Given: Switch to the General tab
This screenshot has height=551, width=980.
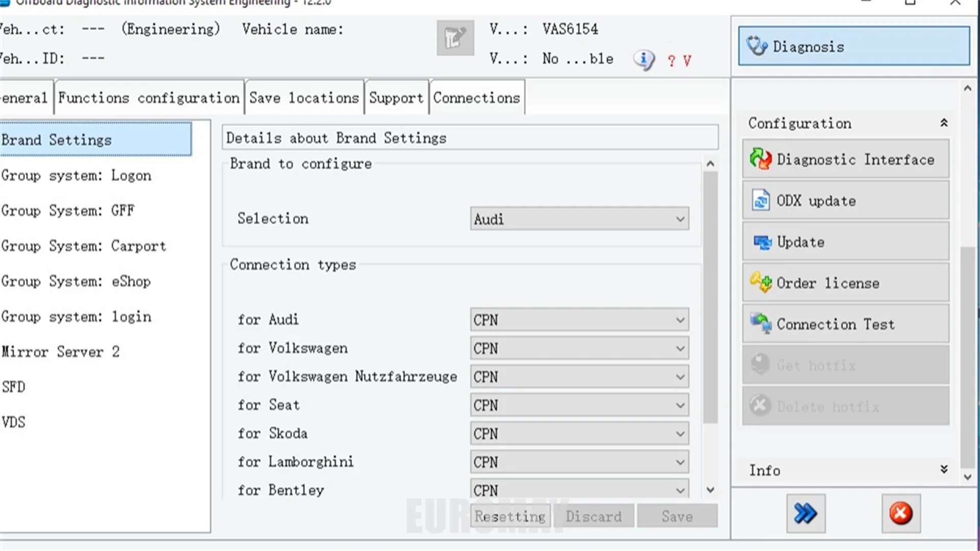Looking at the screenshot, I should click(26, 98).
